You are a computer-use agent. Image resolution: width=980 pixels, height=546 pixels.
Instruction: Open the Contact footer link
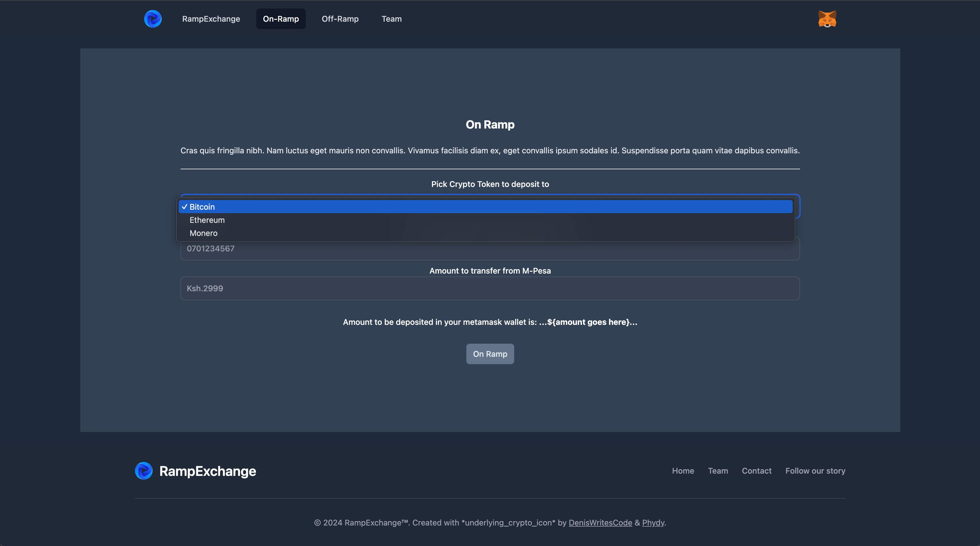pyautogui.click(x=756, y=471)
